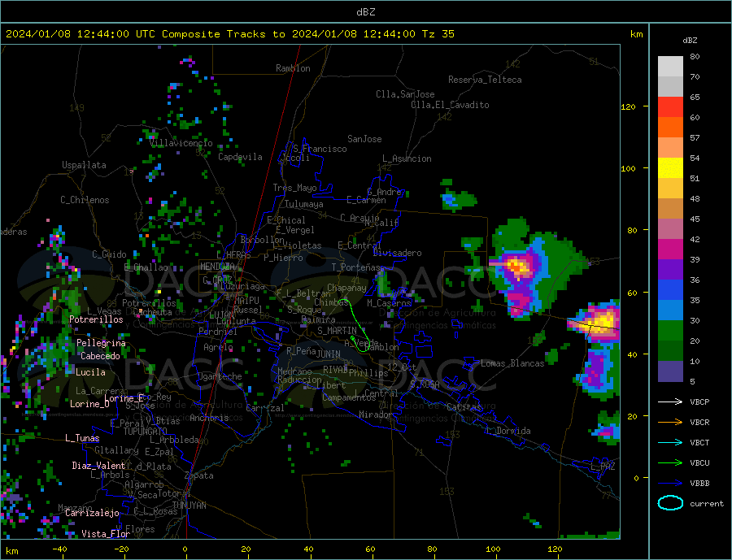Click the JUNIN town label

tap(329, 354)
